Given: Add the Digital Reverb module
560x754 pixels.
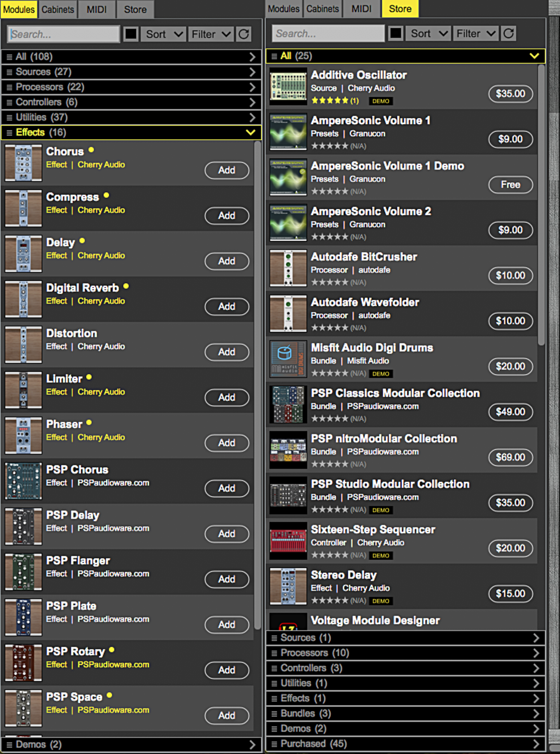Looking at the screenshot, I should (227, 307).
